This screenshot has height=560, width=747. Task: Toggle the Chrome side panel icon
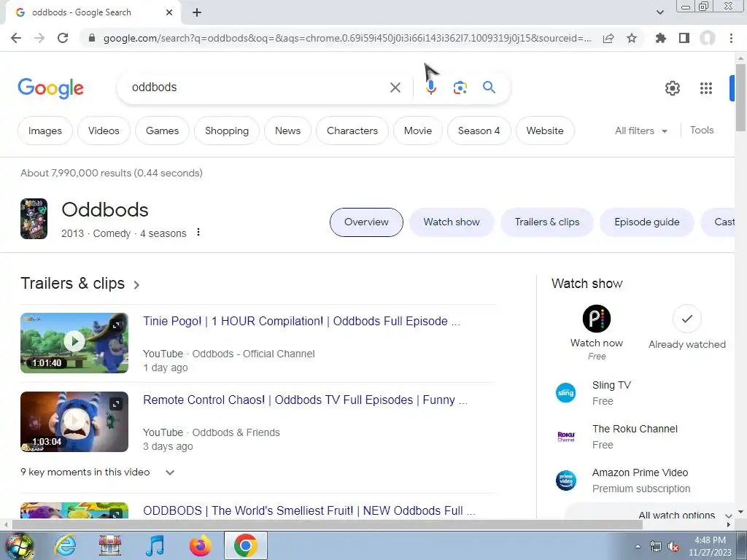[684, 38]
